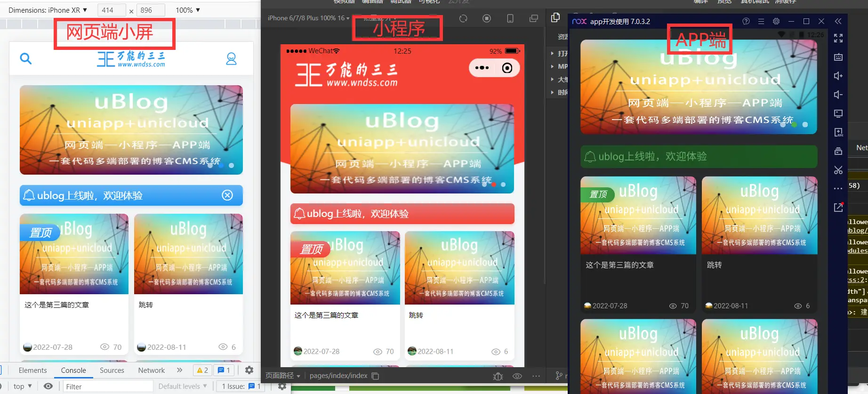This screenshot has height=394, width=868.
Task: Open the '这个是第三篇的文章' card in the mini program
Action: pyautogui.click(x=345, y=296)
